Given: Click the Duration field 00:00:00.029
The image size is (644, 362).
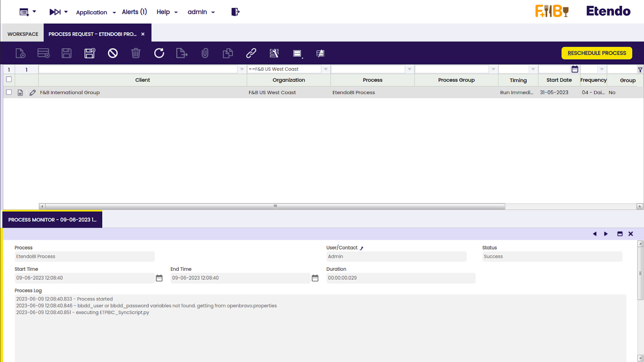Looking at the screenshot, I should tap(401, 278).
